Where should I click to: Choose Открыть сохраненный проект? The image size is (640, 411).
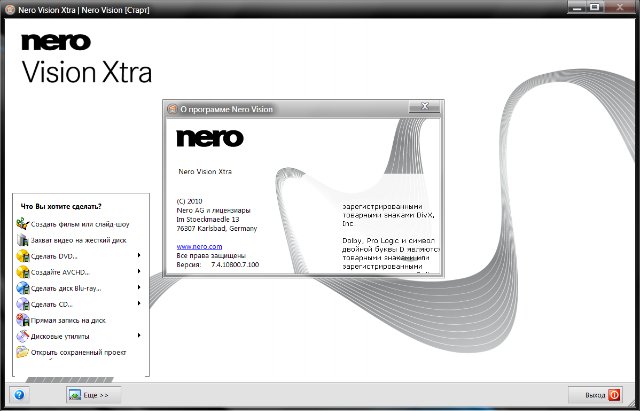coord(78,353)
